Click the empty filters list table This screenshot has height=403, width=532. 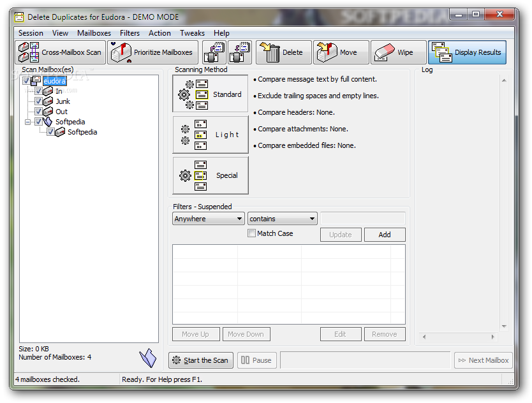pyautogui.click(x=289, y=284)
